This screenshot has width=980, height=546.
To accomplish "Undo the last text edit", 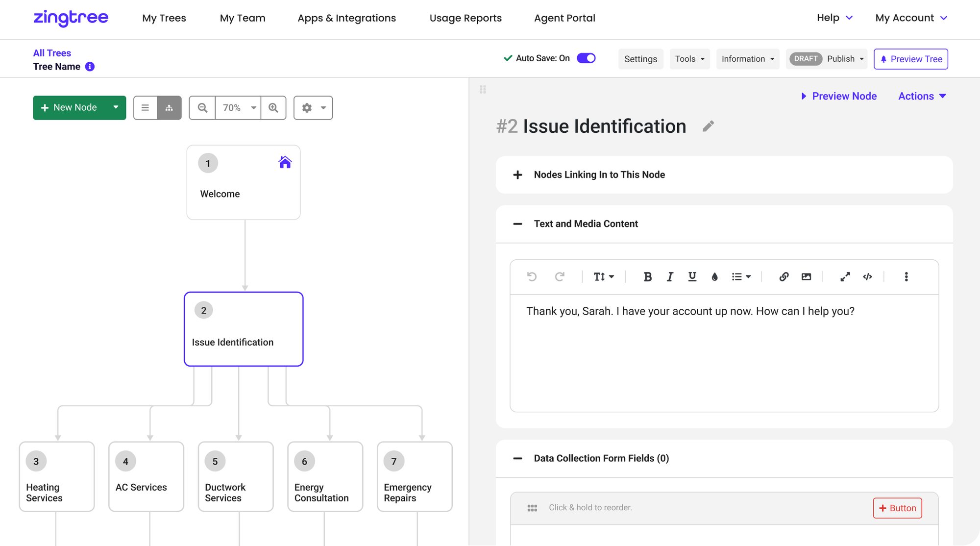I will pos(532,276).
